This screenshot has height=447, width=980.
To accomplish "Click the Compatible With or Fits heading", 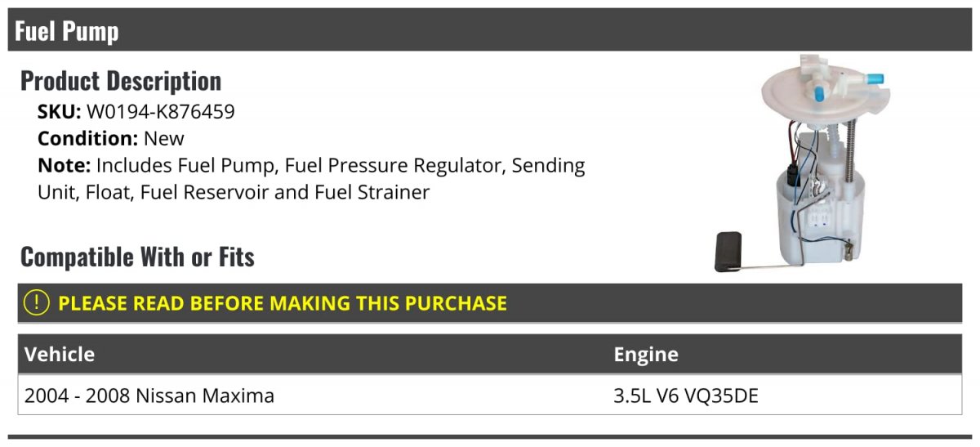I will point(137,257).
